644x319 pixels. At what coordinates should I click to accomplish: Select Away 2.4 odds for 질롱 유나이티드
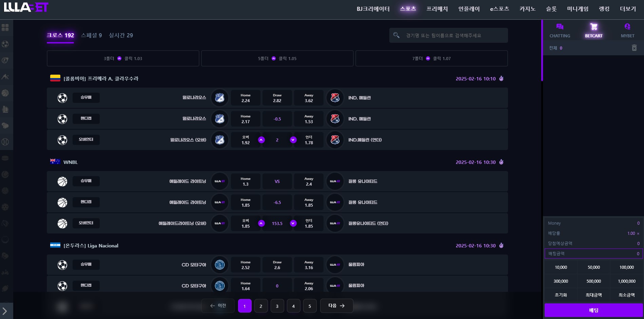(x=309, y=182)
